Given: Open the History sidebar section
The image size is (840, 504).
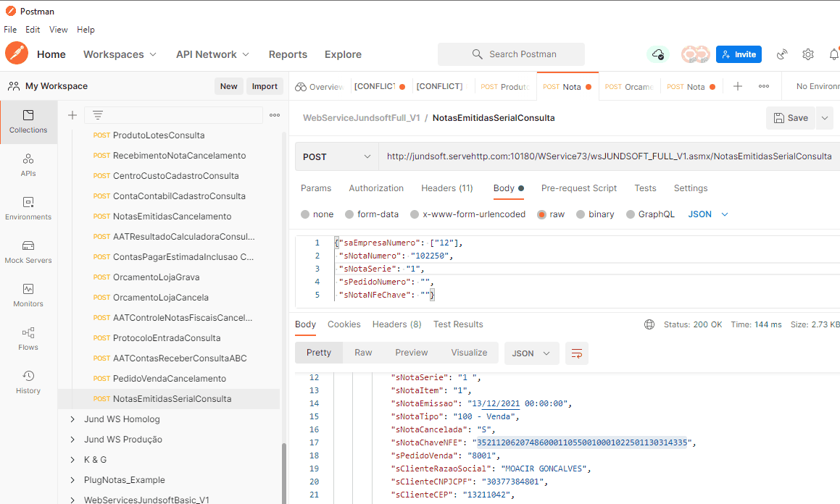Looking at the screenshot, I should (28, 382).
